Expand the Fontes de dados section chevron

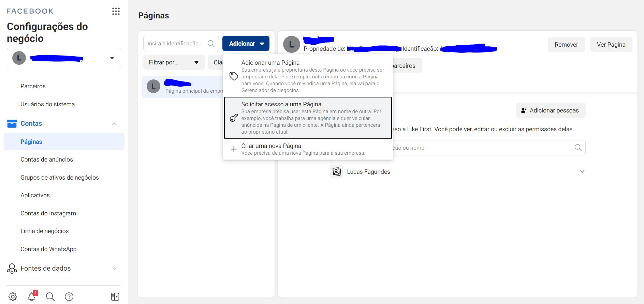[x=114, y=269]
